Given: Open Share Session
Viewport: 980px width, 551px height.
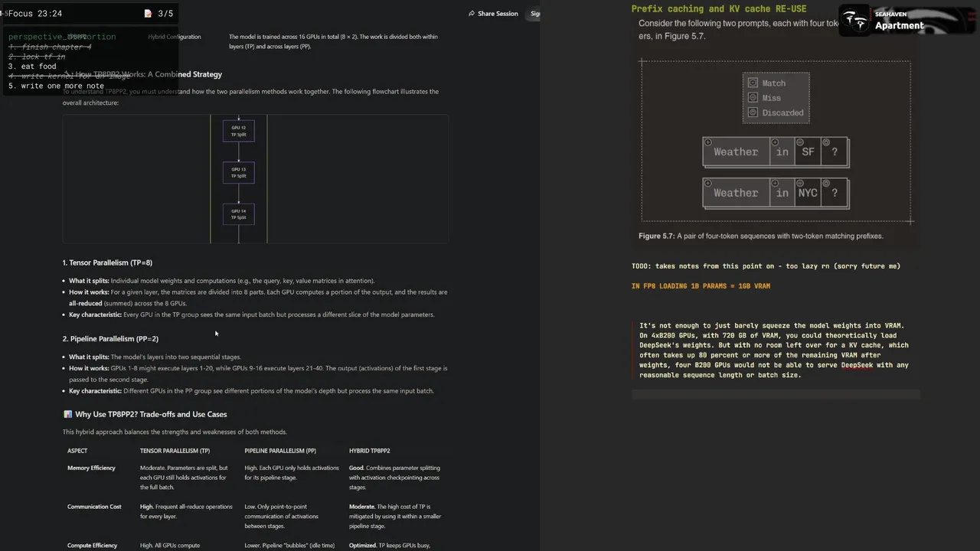Looking at the screenshot, I should [x=493, y=13].
